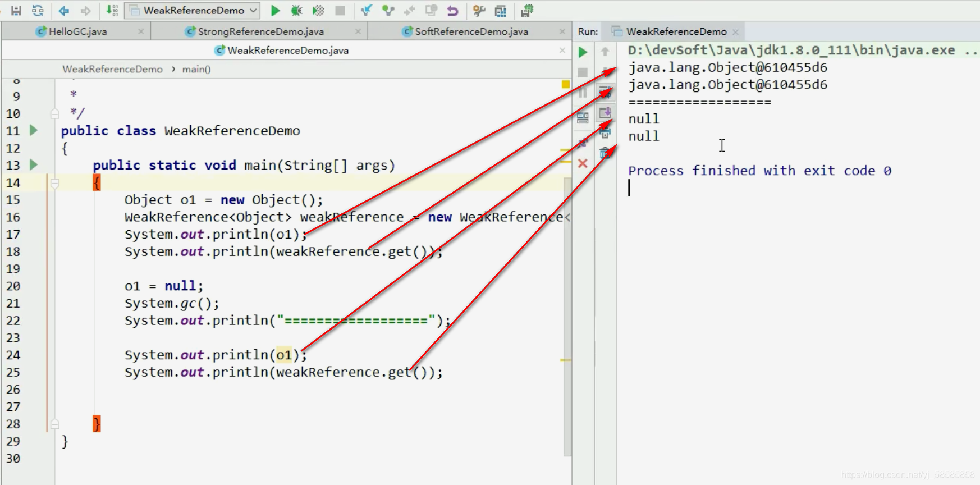Click the green chip SDK icon in the toolbar
Screen dimensions: 980x485
coord(527,11)
